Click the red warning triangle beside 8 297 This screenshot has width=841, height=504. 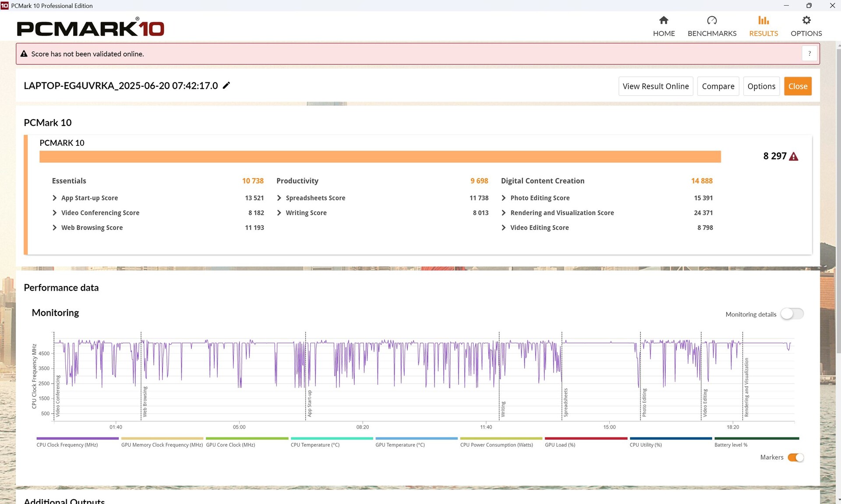click(x=793, y=157)
